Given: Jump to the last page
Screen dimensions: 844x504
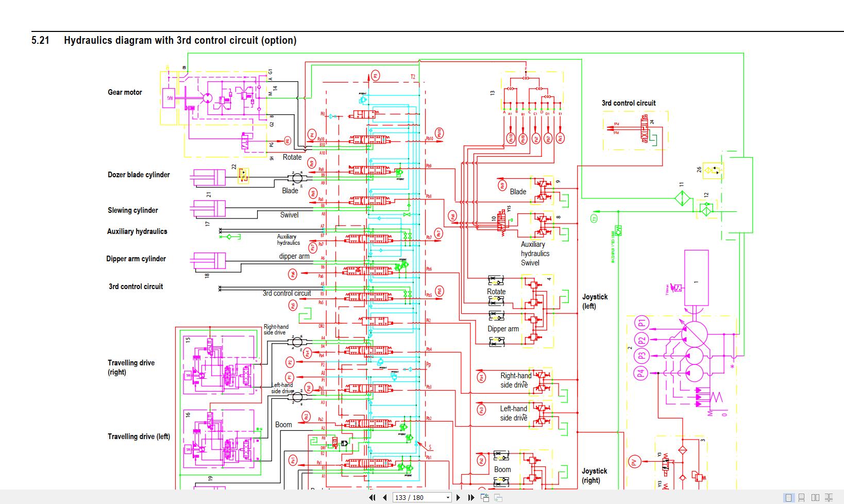Looking at the screenshot, I should [x=471, y=497].
